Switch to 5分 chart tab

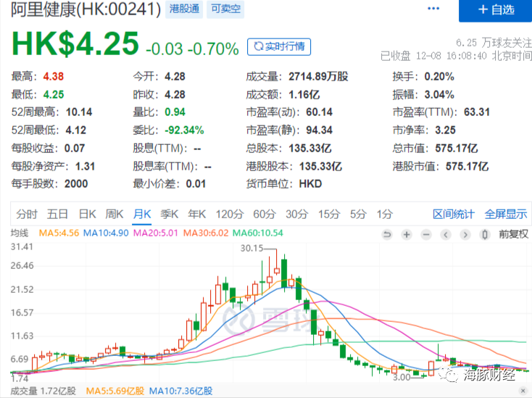click(x=358, y=214)
